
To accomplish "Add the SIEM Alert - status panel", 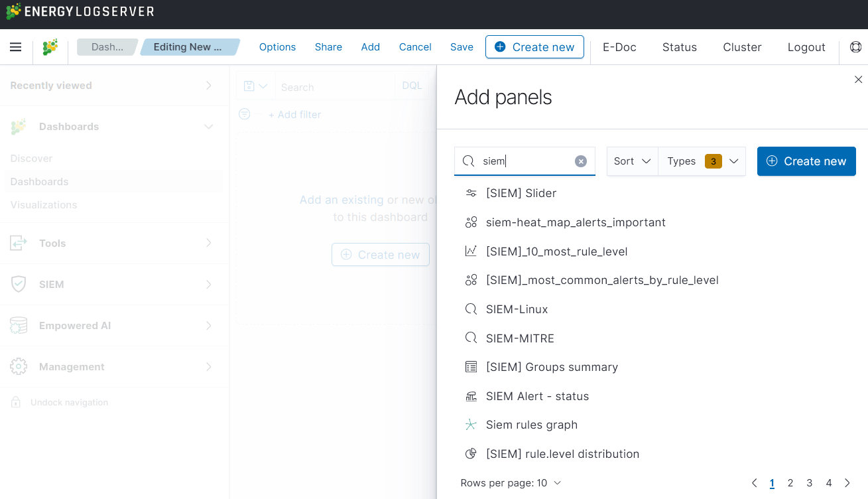I will 537,396.
